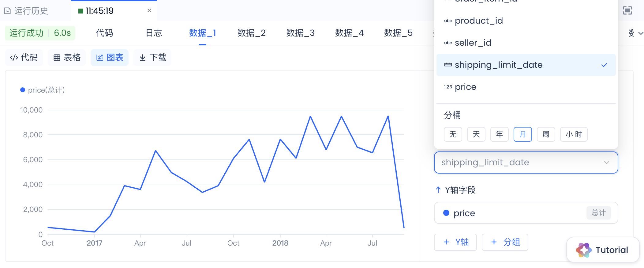This screenshot has width=644, height=268.
Task: Choose seller_id from the field list
Action: coord(473,43)
